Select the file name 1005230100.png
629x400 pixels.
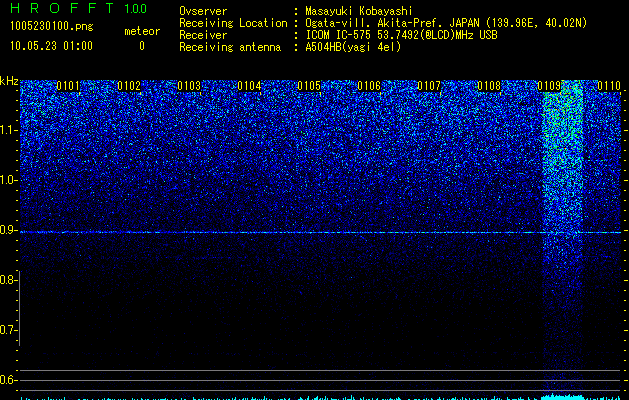point(52,26)
